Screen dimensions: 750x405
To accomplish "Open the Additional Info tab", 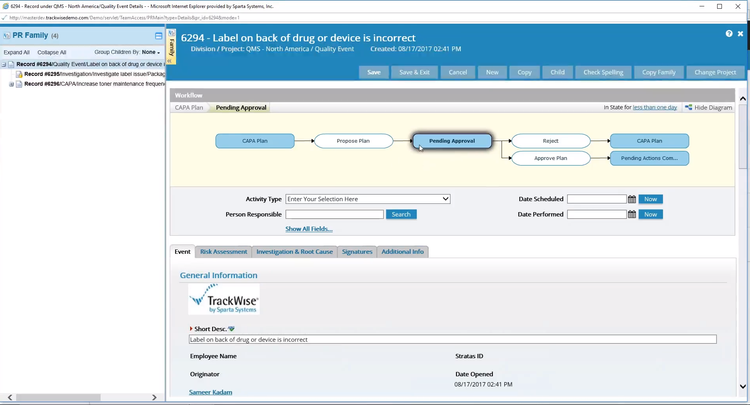I will tap(402, 252).
